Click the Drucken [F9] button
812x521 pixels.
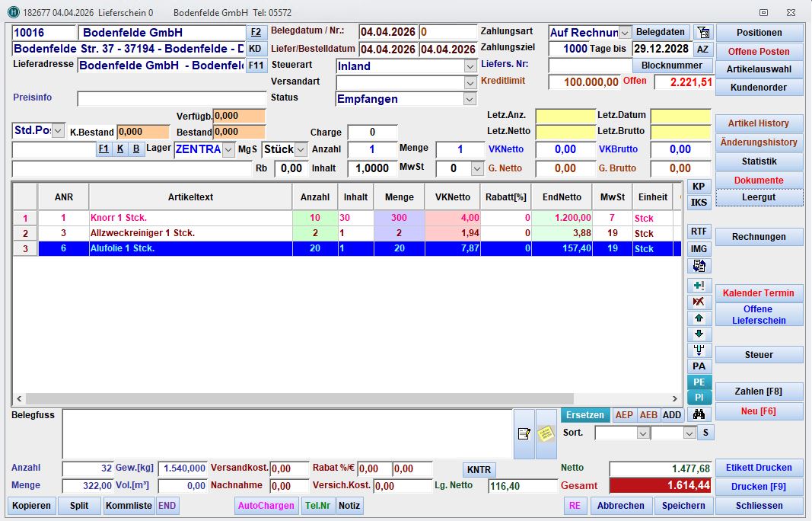759,487
